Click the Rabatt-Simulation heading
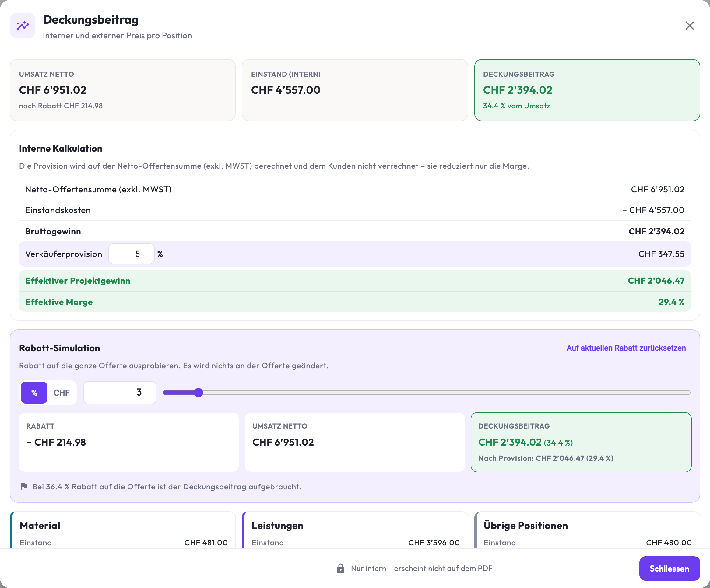710x588 pixels. [59, 348]
